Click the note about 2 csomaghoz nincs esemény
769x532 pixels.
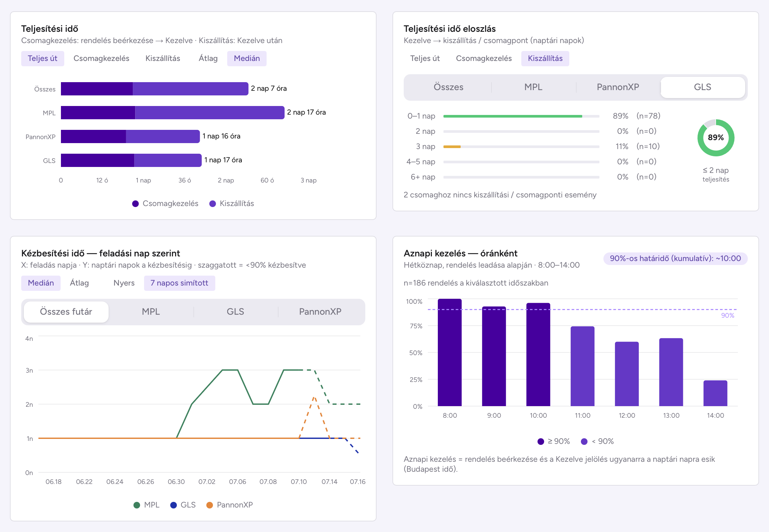pos(500,195)
